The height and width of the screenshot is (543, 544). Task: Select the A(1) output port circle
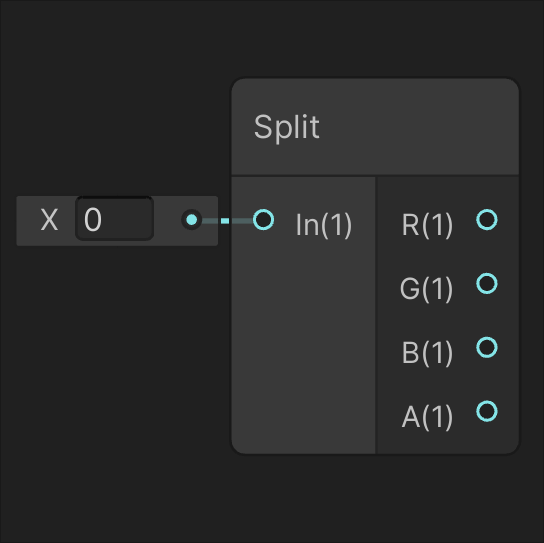[487, 411]
